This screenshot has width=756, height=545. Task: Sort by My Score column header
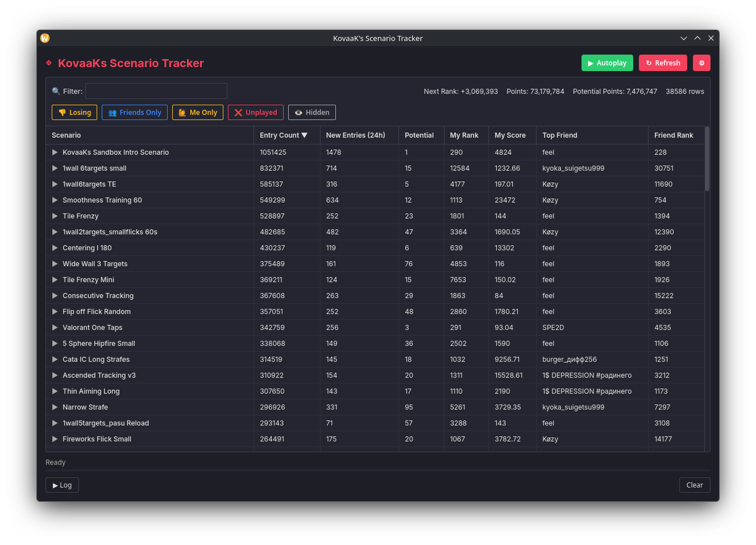[x=512, y=135]
